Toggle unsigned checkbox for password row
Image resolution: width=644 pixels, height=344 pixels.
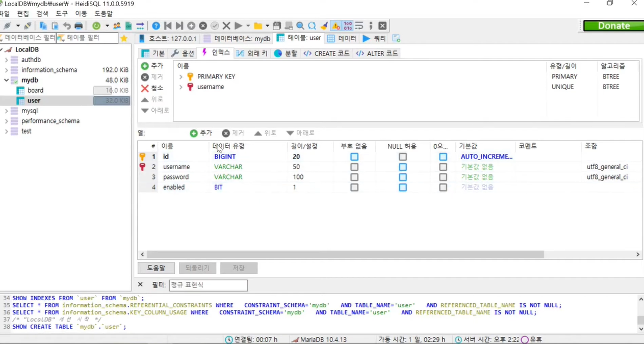[x=354, y=177]
